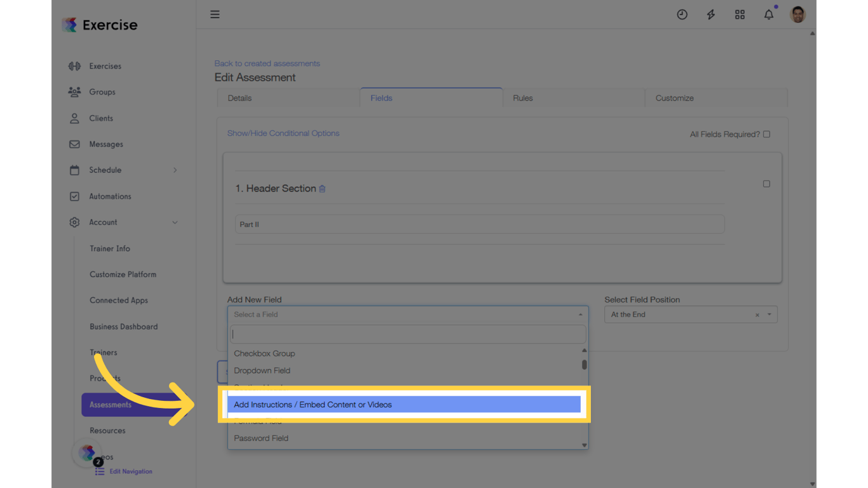Open the Schedule calendar icon
Image resolution: width=868 pixels, height=488 pixels.
(x=74, y=170)
